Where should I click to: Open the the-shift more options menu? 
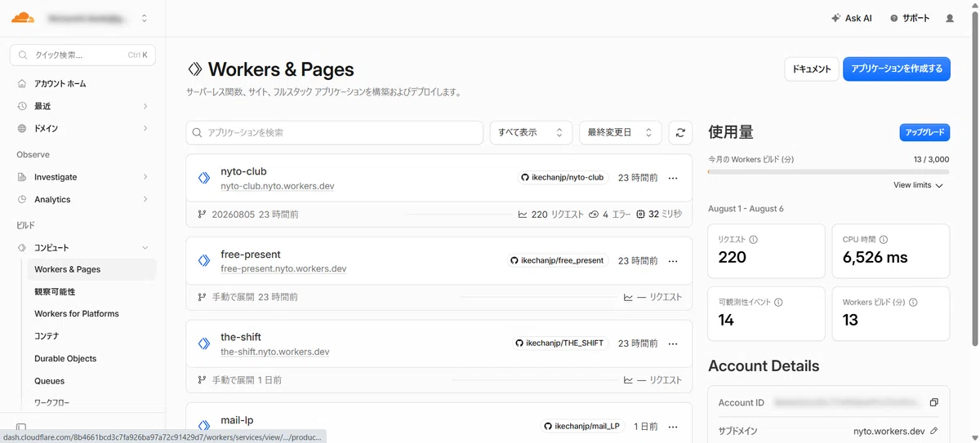pos(673,343)
